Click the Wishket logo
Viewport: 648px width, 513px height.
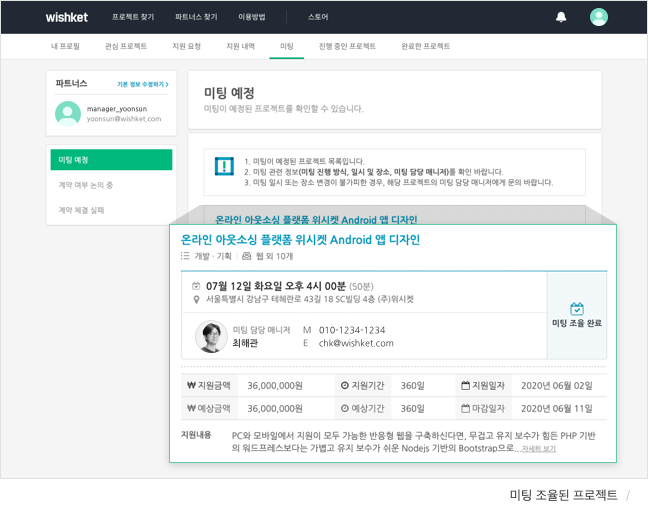67,17
